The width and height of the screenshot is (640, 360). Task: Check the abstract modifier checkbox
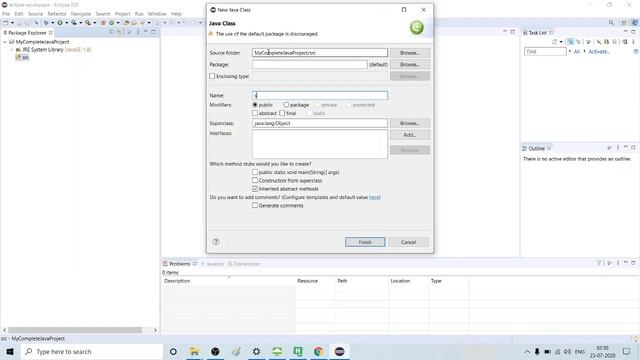click(255, 113)
